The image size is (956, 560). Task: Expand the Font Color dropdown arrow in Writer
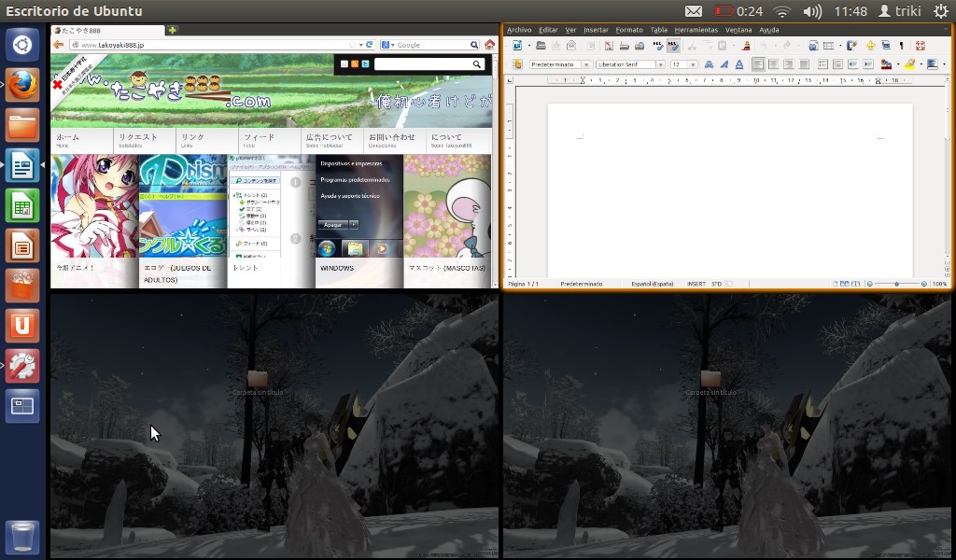[897, 64]
